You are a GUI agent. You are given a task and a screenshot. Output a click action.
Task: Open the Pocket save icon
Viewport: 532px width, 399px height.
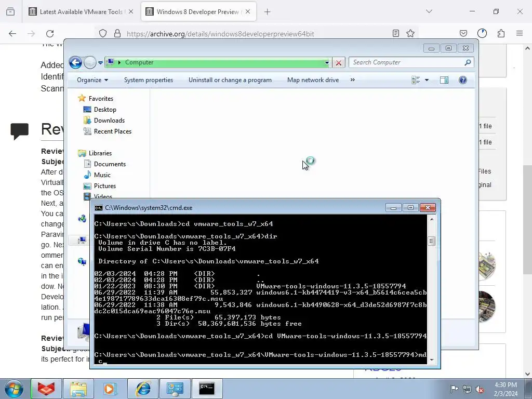[x=463, y=33]
